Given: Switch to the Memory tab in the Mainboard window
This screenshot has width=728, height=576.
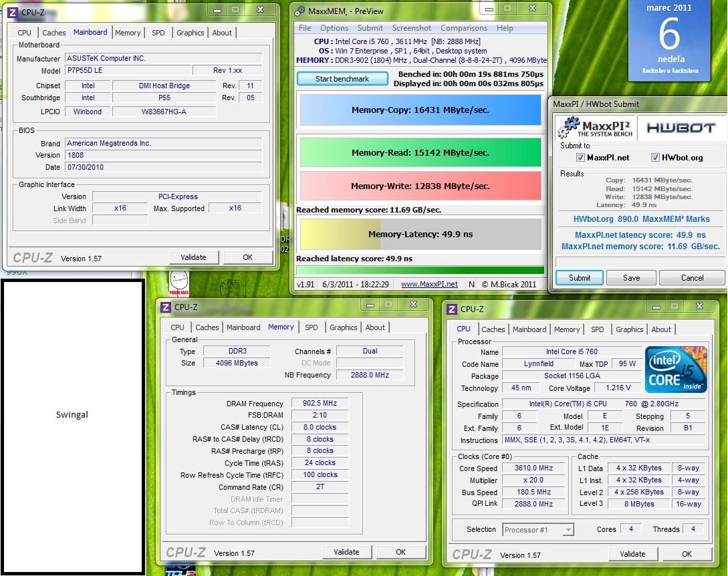Looking at the screenshot, I should [128, 33].
